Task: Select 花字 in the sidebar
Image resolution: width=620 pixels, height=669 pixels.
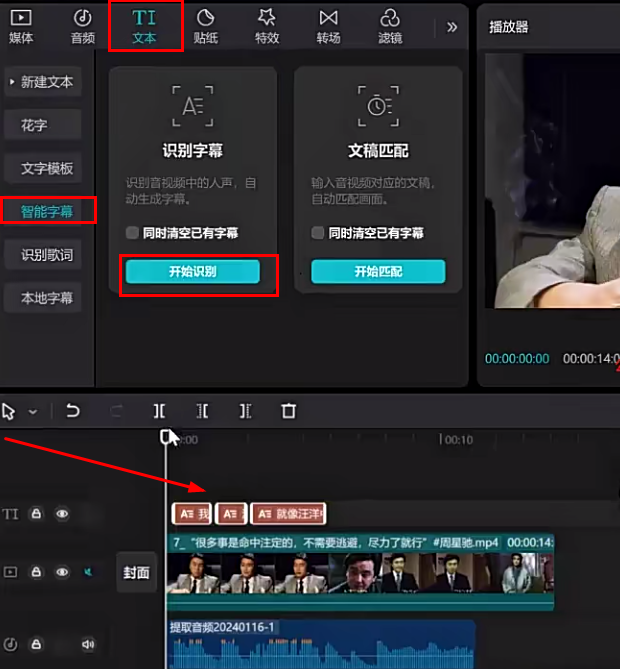Action: [43, 125]
